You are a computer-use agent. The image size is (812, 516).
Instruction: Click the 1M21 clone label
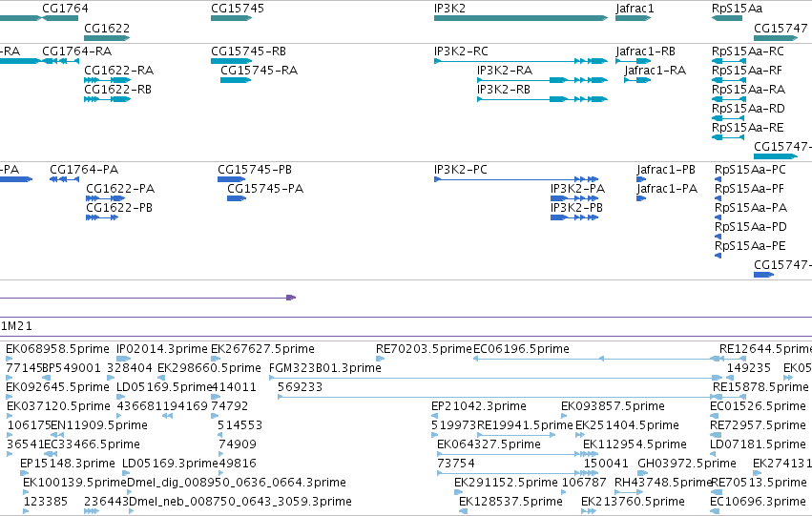[x=16, y=326]
